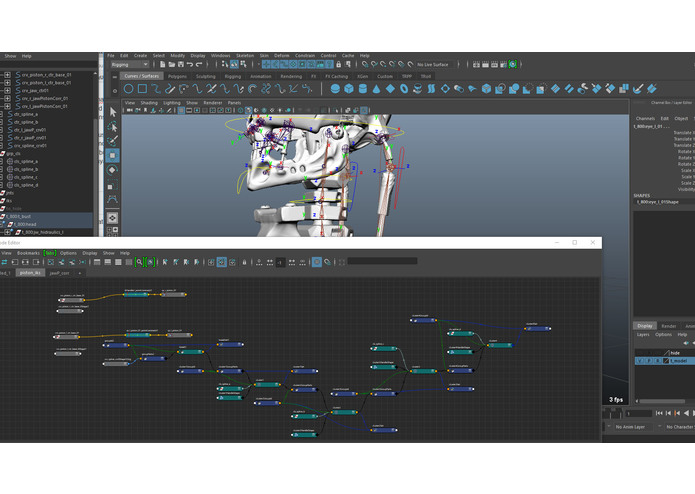This screenshot has height=494, width=695.
Task: Activate the Move tool in toolbox
Action: point(113,156)
